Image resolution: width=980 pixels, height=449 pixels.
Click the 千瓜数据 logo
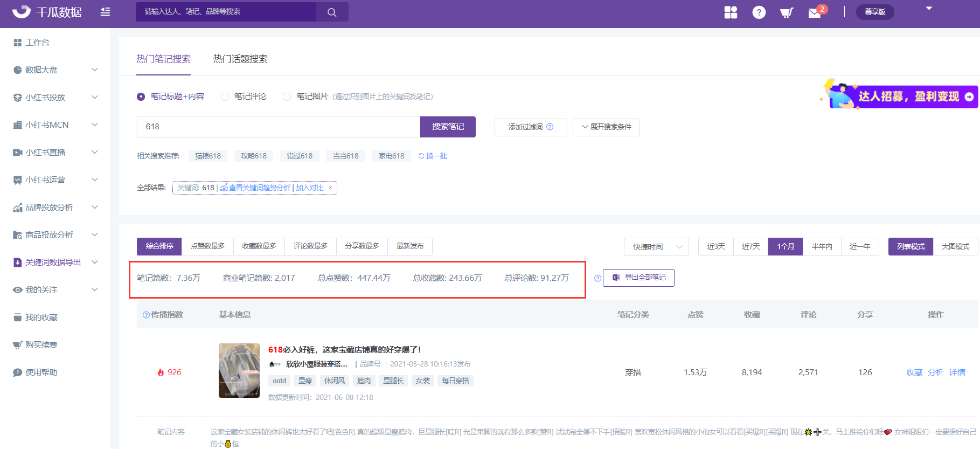pyautogui.click(x=47, y=11)
